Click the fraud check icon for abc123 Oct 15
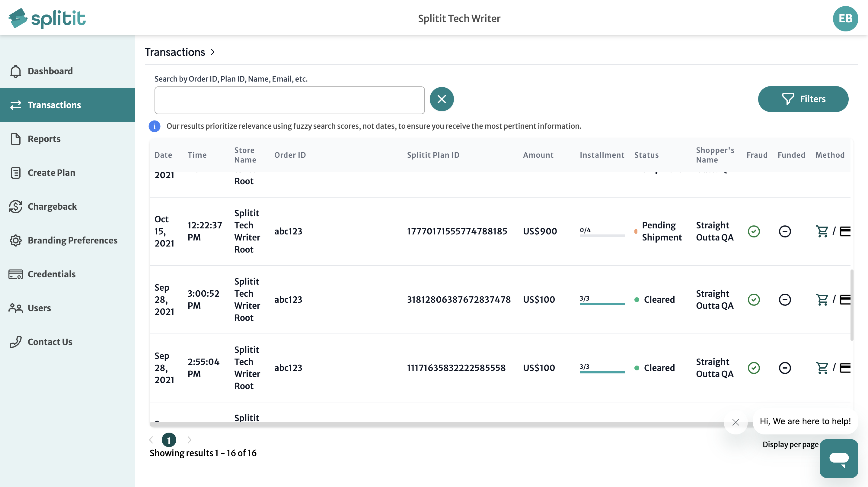 click(754, 231)
